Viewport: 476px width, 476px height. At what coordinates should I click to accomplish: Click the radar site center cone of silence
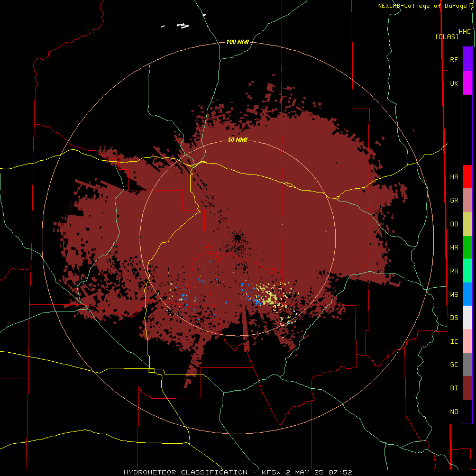click(x=237, y=237)
